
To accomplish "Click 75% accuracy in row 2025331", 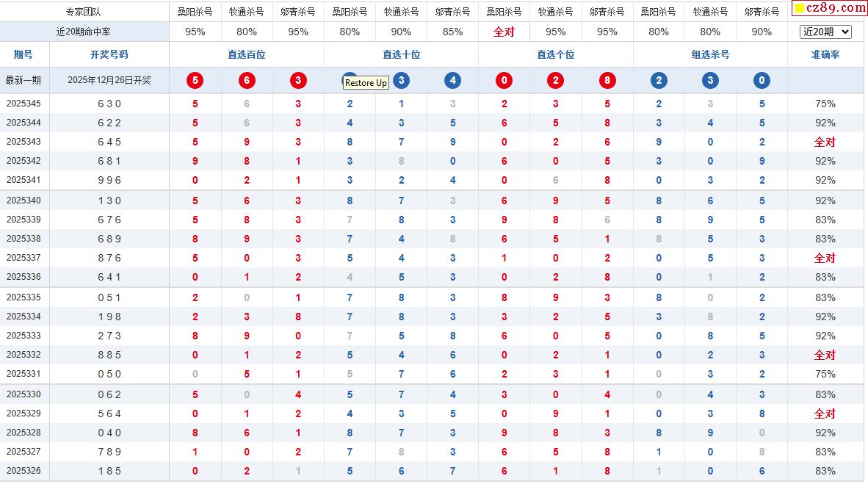I will click(x=825, y=374).
